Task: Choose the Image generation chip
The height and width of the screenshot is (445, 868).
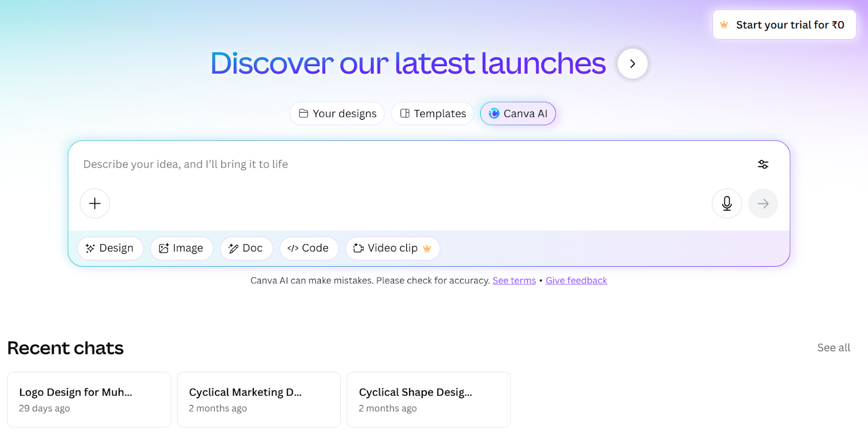Action: coord(181,248)
